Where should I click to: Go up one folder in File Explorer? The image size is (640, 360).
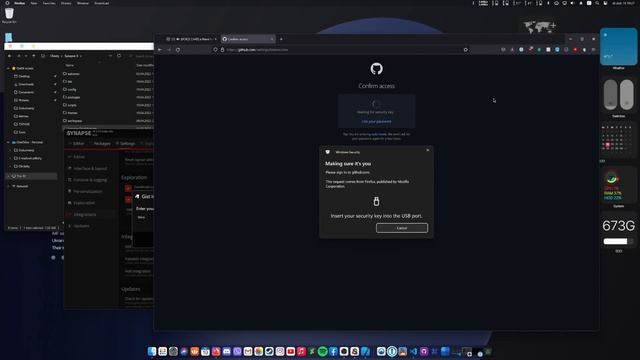(34, 56)
